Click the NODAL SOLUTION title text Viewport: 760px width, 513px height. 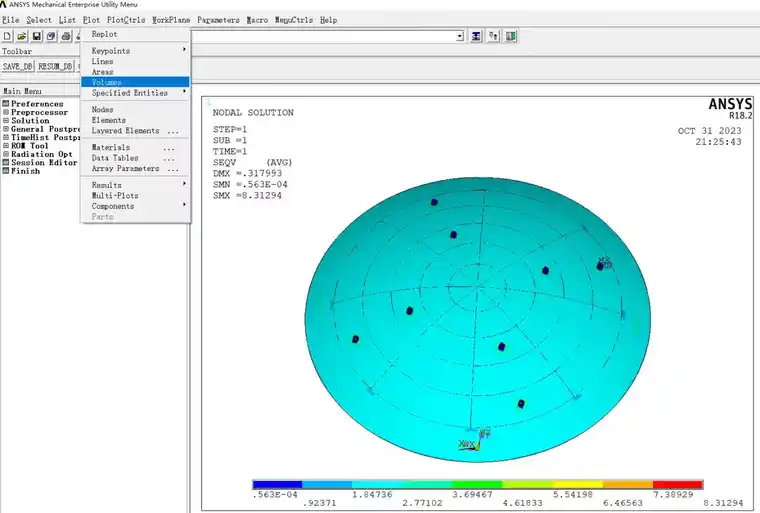coord(253,112)
